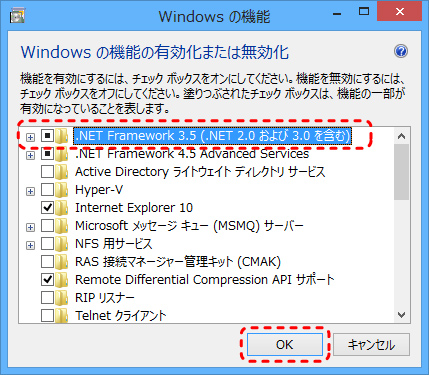The height and width of the screenshot is (375, 429).
Task: Select Remote Differential Compression API サポート entry
Action: click(204, 279)
